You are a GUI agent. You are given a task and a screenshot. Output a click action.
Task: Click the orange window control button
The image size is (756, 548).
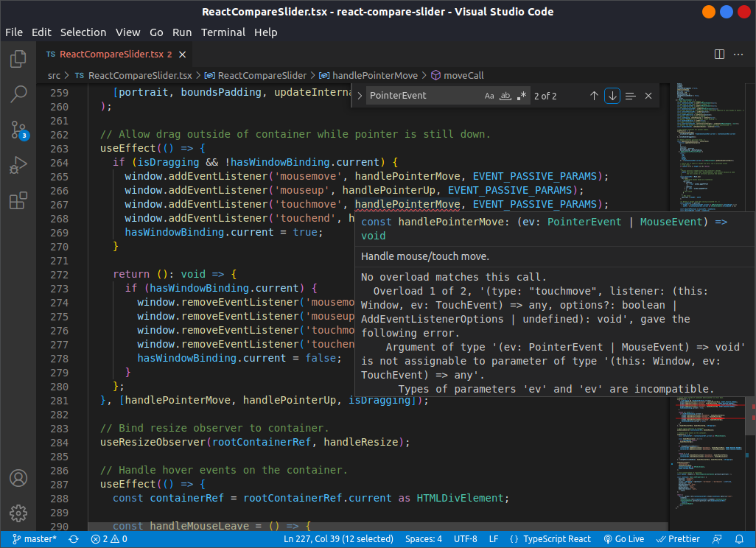tap(708, 12)
